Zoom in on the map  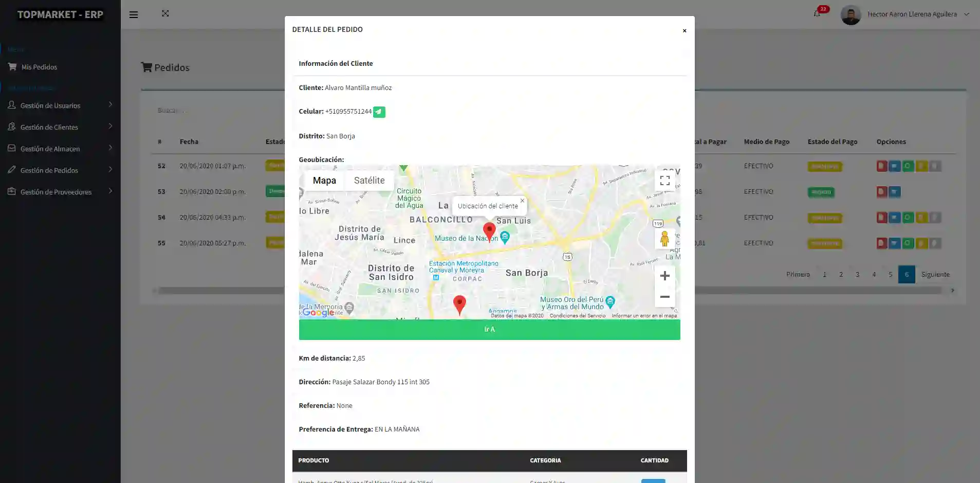click(664, 276)
